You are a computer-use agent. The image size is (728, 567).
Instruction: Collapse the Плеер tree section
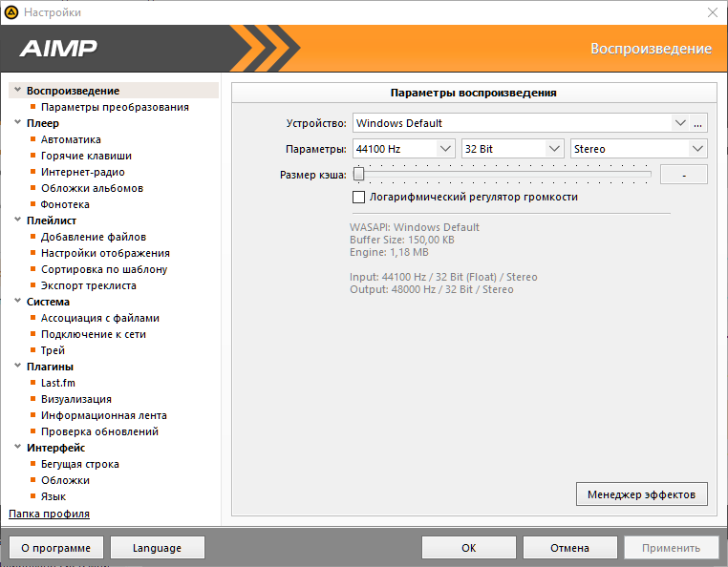[x=18, y=123]
